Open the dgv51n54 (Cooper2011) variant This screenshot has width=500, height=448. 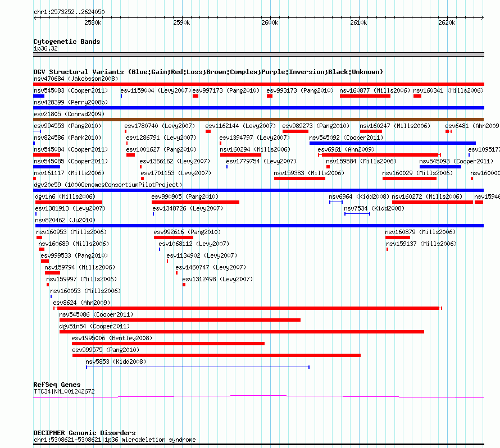click(x=95, y=326)
